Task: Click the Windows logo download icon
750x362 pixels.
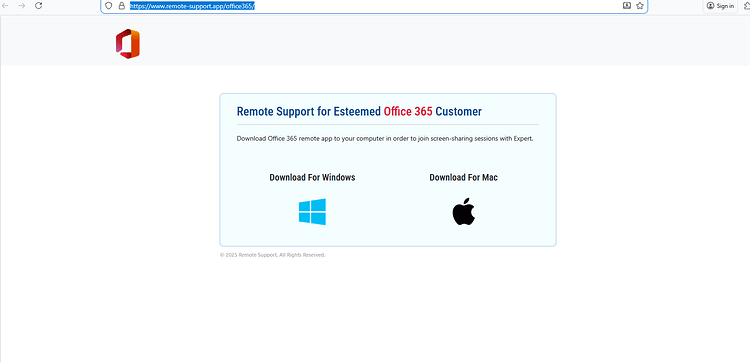Action: (x=312, y=212)
